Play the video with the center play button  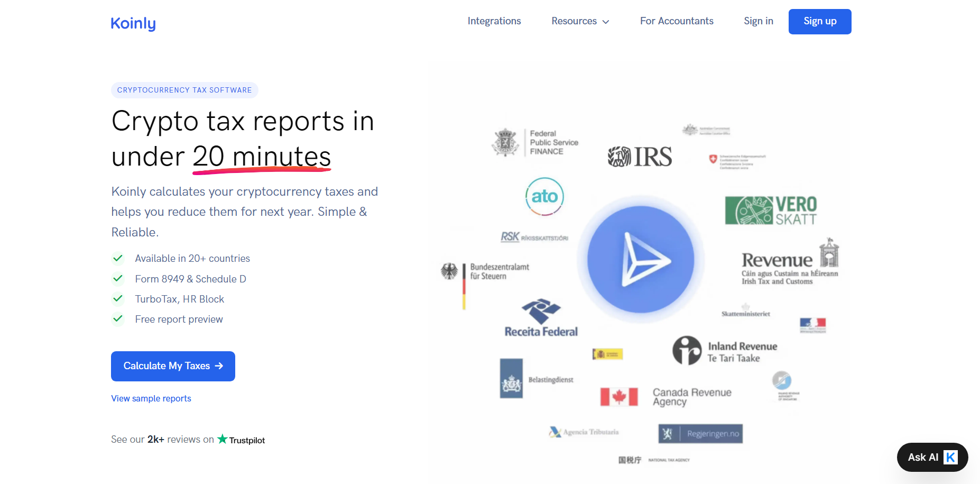(x=641, y=259)
